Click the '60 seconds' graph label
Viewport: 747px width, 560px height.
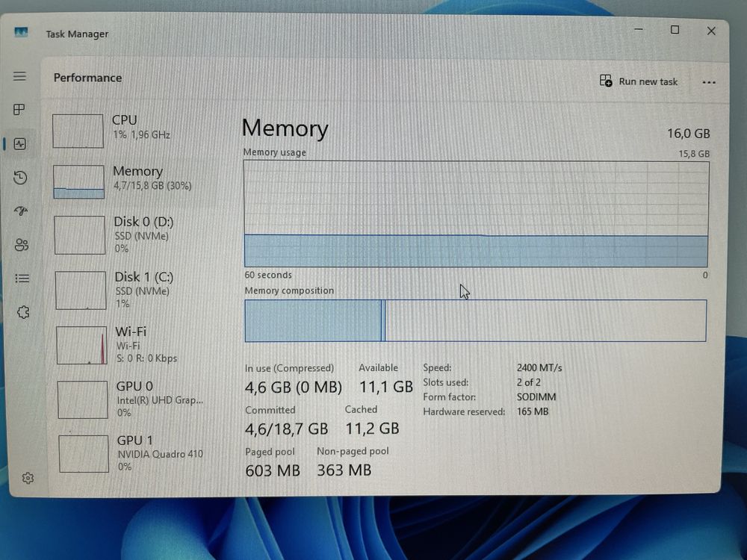[x=268, y=275]
